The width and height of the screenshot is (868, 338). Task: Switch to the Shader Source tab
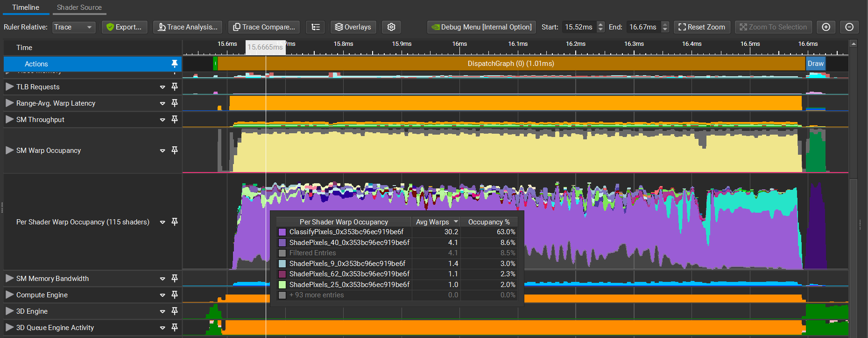[x=79, y=7]
